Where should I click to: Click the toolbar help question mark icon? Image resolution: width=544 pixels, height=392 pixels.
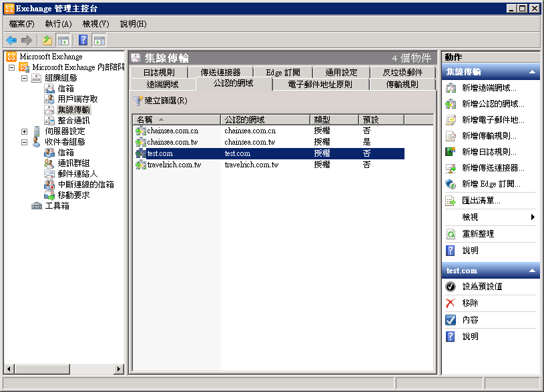coord(83,41)
